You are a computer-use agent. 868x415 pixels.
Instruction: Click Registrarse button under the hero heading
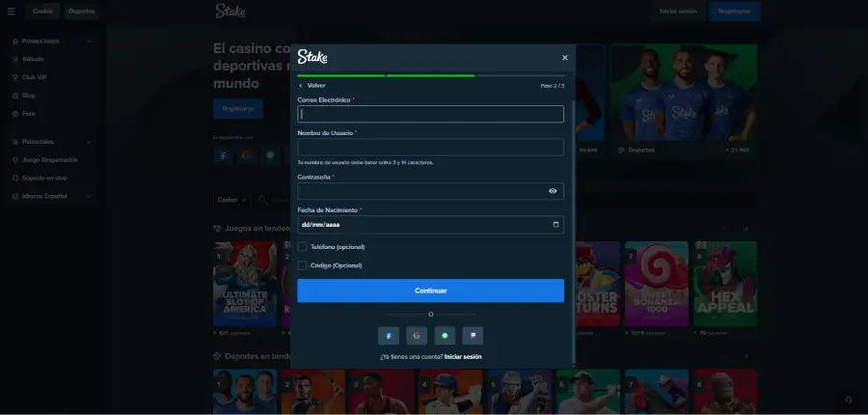point(238,109)
